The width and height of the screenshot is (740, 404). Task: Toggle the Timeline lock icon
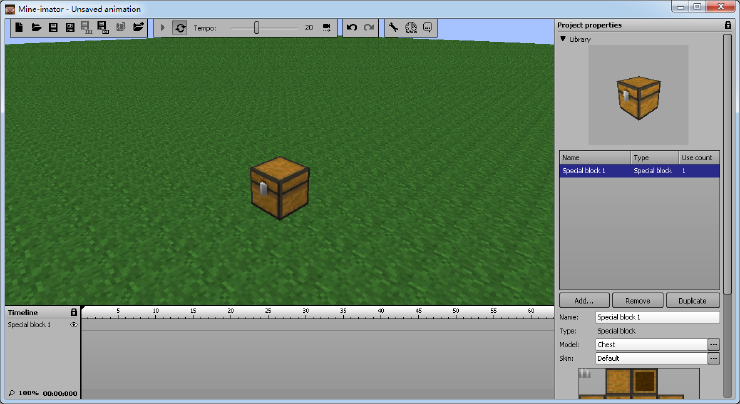click(74, 312)
